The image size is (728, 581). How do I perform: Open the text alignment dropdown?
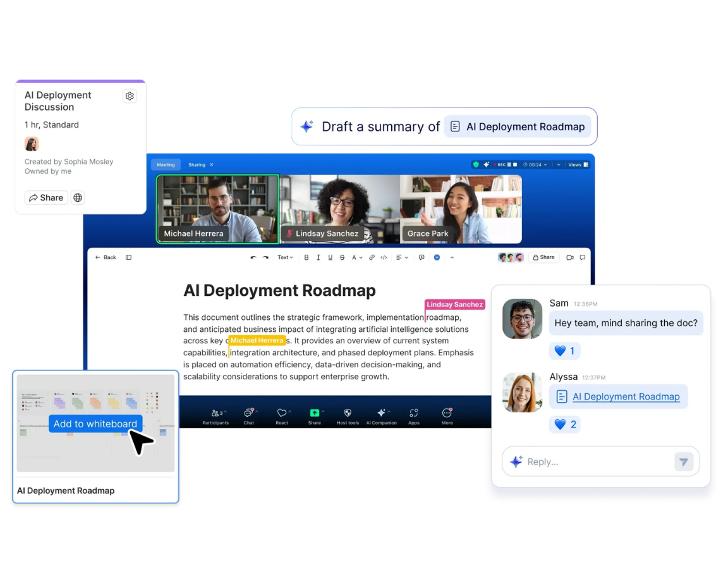click(402, 257)
